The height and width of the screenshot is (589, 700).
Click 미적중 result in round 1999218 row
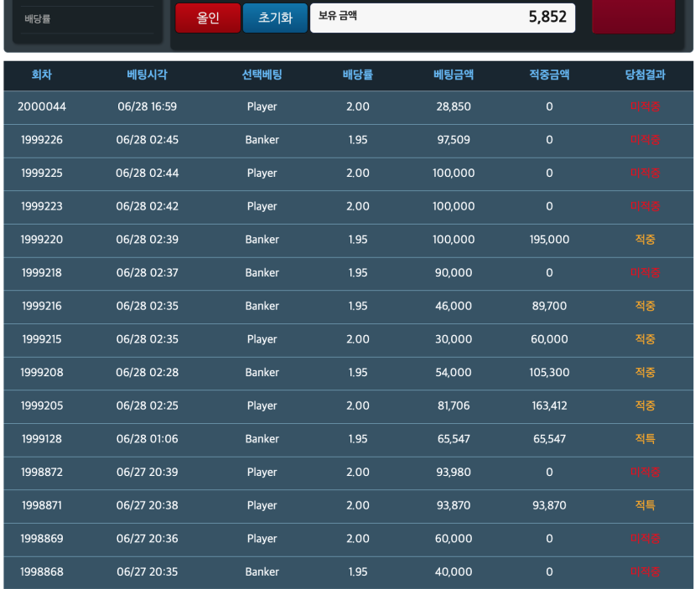645,272
